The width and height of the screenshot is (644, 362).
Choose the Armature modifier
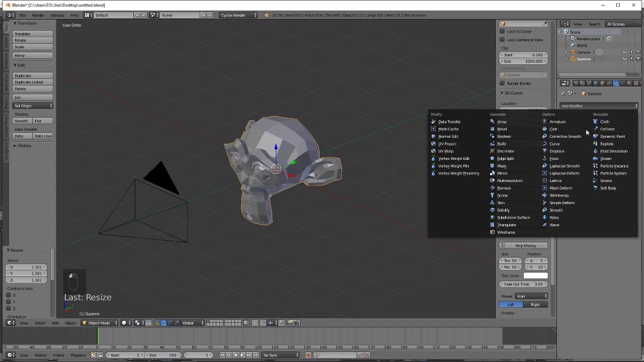[x=557, y=122]
